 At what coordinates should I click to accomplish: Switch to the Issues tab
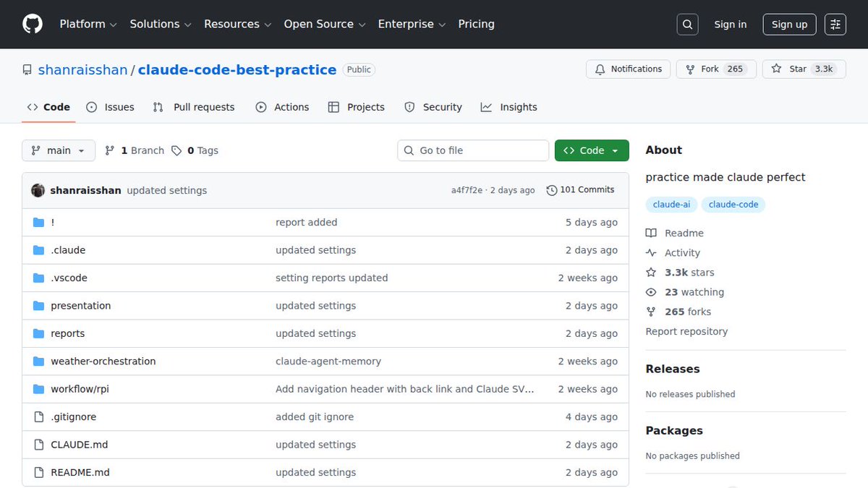(x=111, y=107)
